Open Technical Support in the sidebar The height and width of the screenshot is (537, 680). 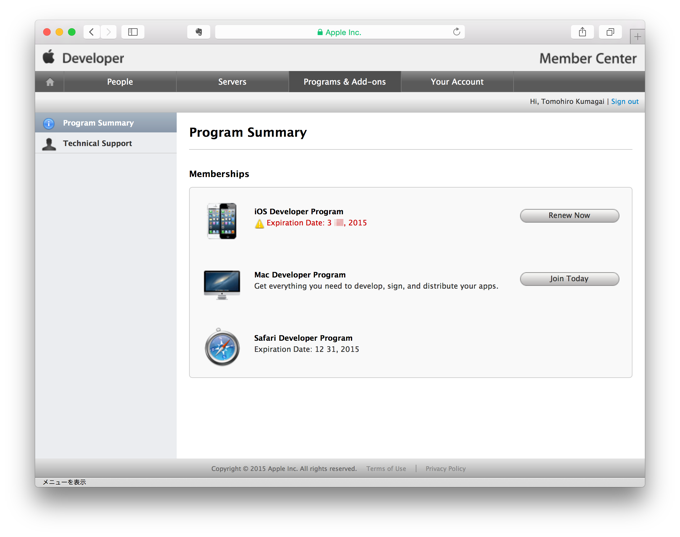tap(106, 144)
